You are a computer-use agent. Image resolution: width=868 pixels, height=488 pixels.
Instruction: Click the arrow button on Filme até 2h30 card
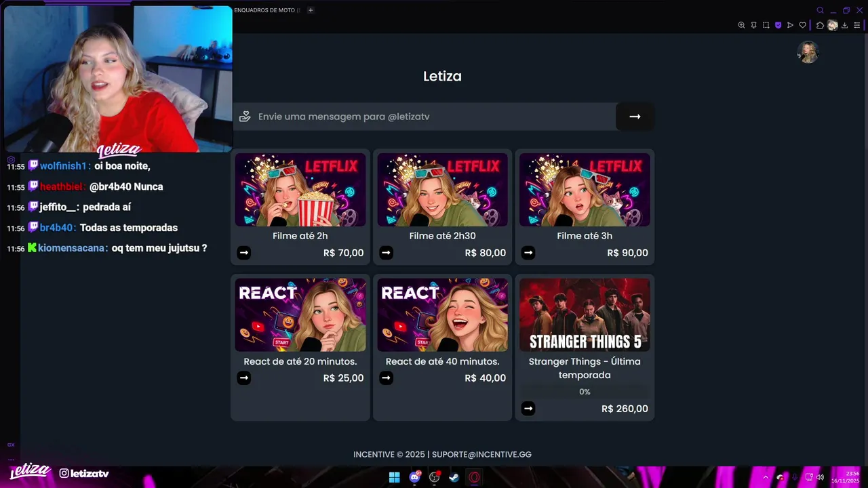pos(386,253)
